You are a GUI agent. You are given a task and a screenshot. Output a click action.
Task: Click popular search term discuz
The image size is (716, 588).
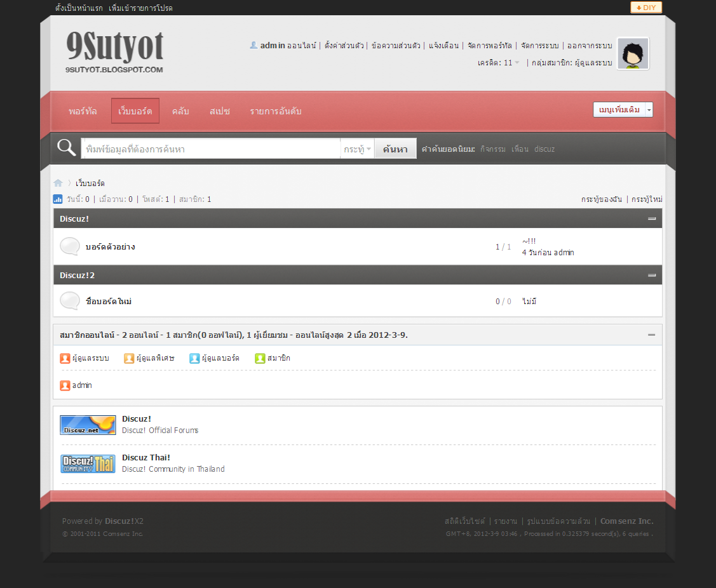(544, 149)
